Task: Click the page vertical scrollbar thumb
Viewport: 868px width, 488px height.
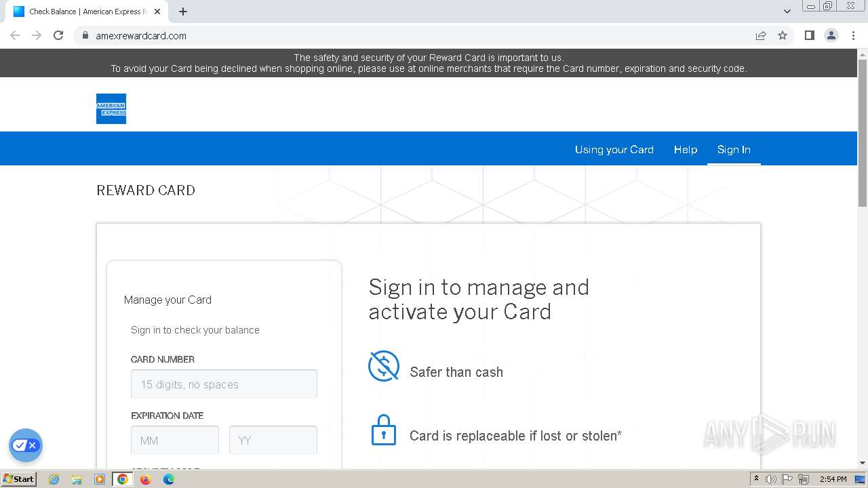Action: [x=863, y=132]
